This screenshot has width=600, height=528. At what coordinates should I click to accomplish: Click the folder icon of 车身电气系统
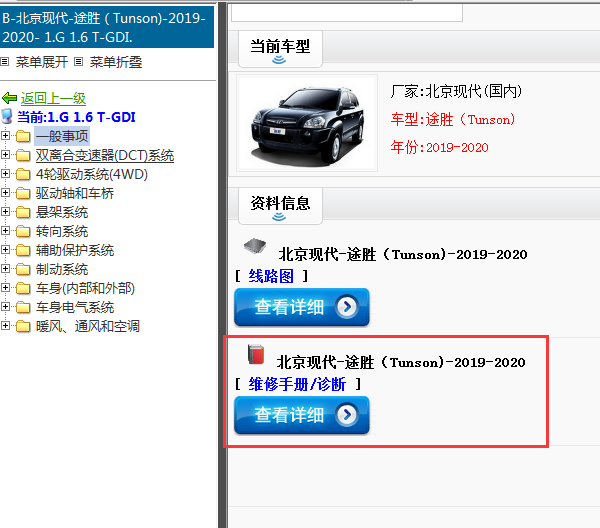[x=23, y=307]
